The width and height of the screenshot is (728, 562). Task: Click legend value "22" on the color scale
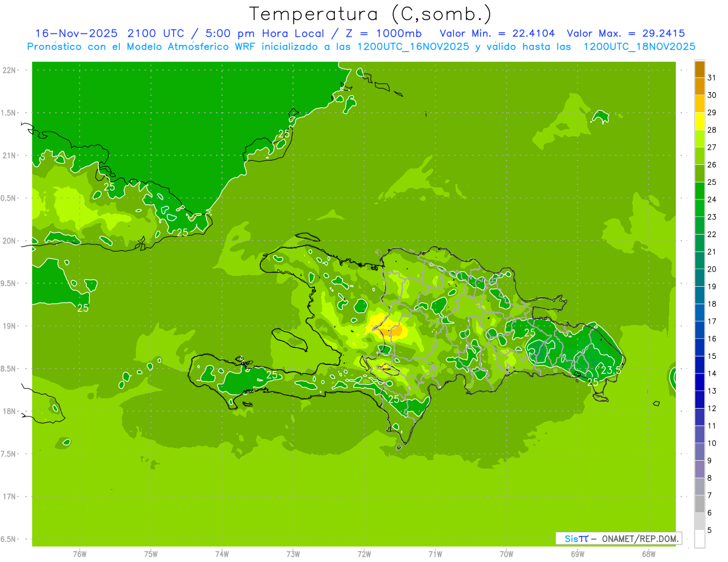pyautogui.click(x=712, y=234)
